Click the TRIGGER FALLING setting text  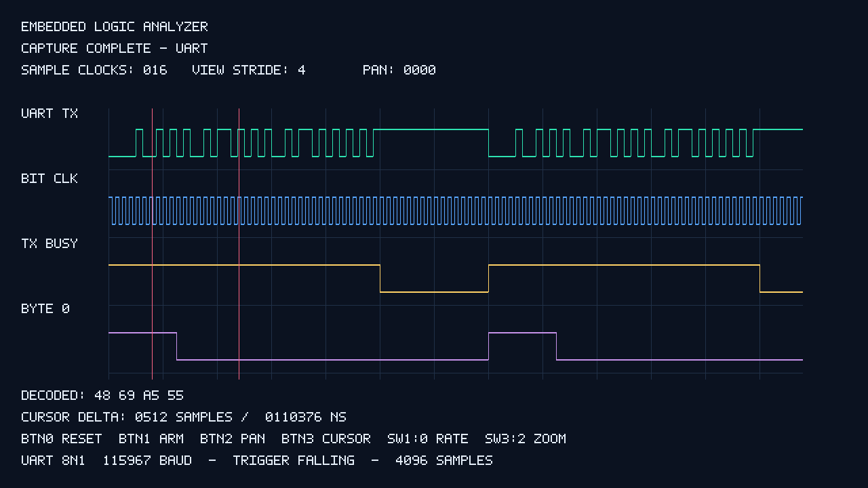(294, 461)
